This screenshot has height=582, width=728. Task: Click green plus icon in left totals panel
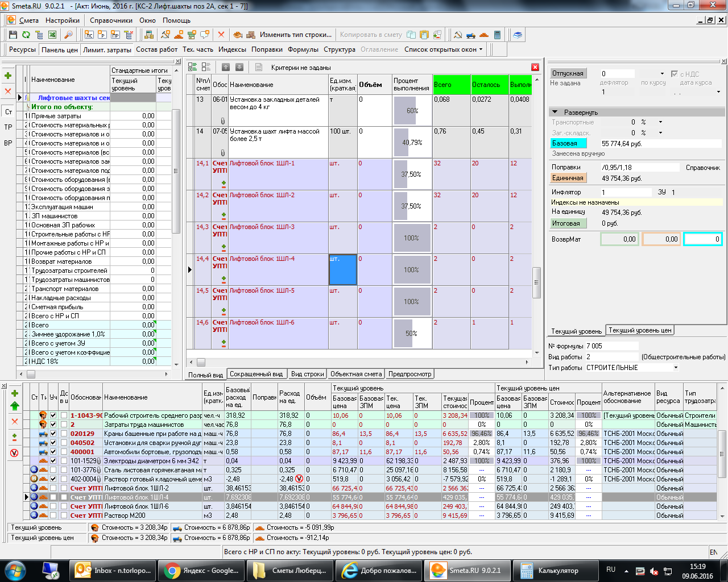(8, 76)
